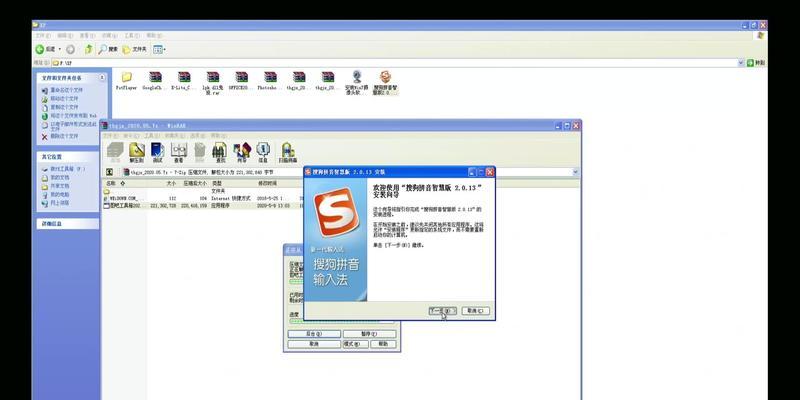800x400 pixels.
Task: Click Cancel in WinRAR extracting dialog
Action: [314, 344]
